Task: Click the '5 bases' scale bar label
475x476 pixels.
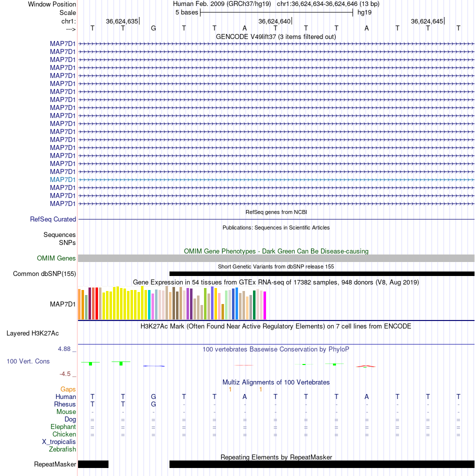Action: point(186,12)
